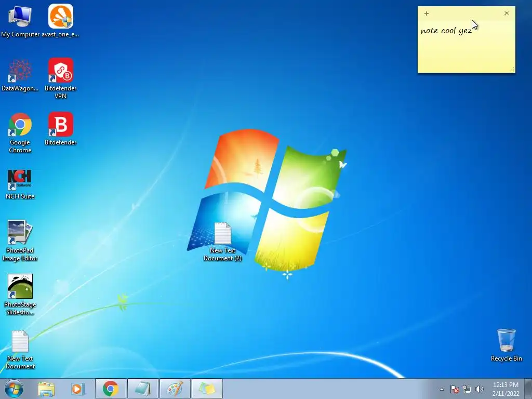Select the NCH Suite shortcut
The height and width of the screenshot is (399, 532).
coord(20,184)
